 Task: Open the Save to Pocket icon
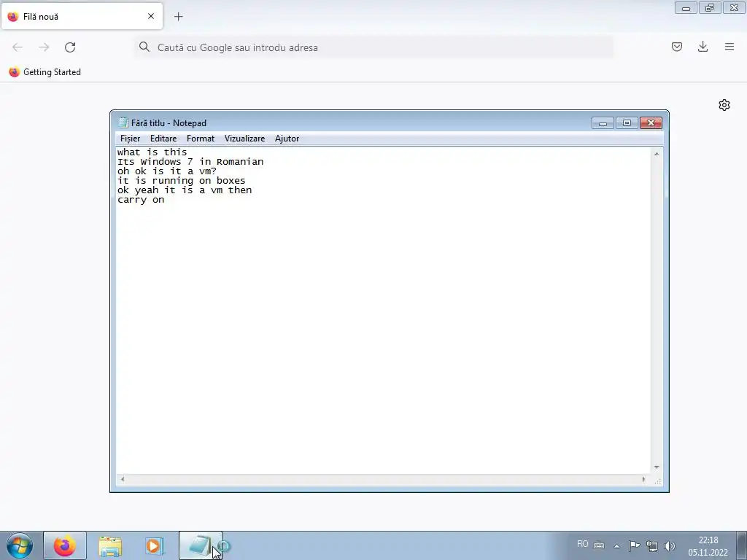pos(677,47)
